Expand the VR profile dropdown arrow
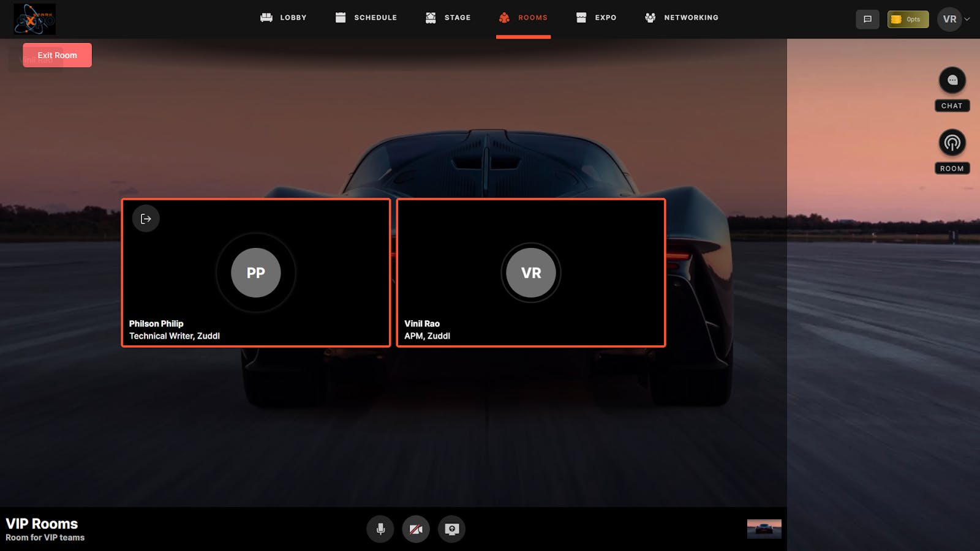This screenshot has width=980, height=551. tap(967, 19)
